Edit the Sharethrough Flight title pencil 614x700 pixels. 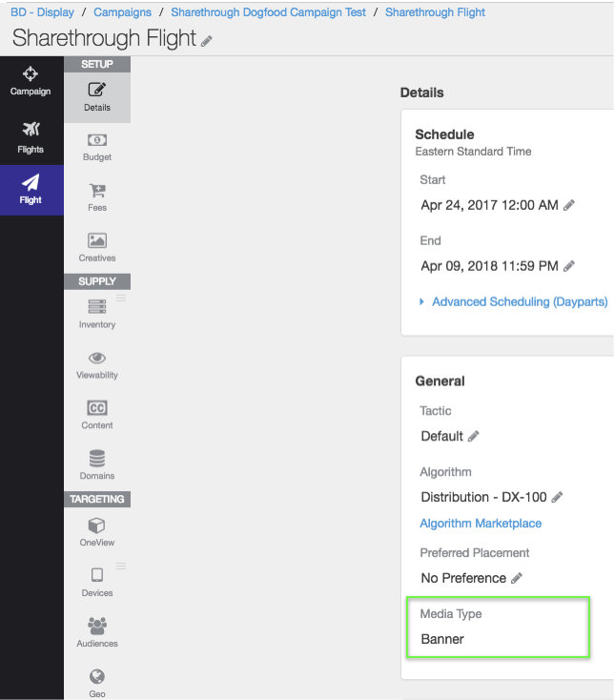[x=206, y=42]
